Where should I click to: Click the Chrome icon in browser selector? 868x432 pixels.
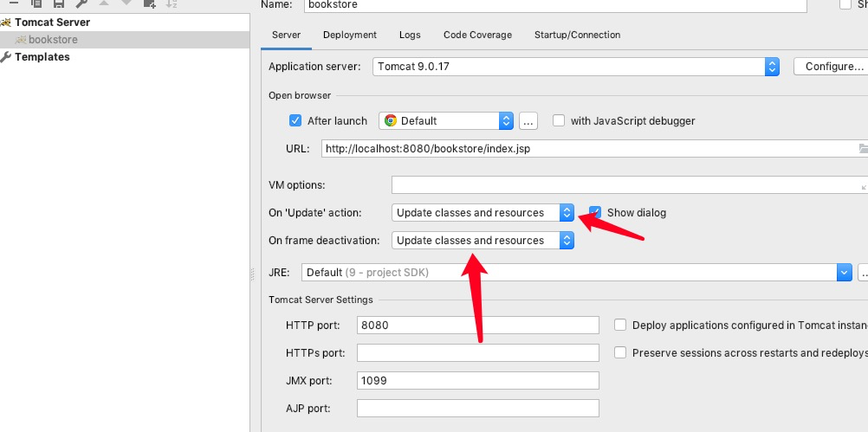[x=391, y=120]
